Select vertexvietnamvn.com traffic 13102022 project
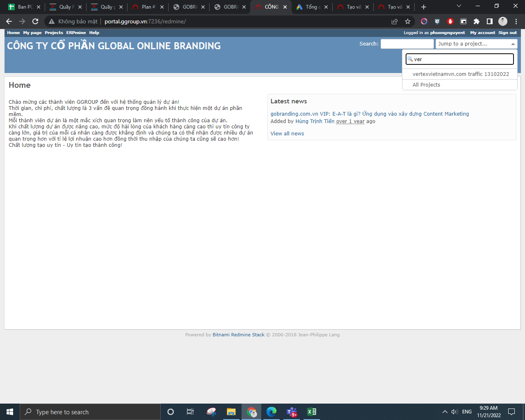This screenshot has width=525, height=420. tap(461, 74)
